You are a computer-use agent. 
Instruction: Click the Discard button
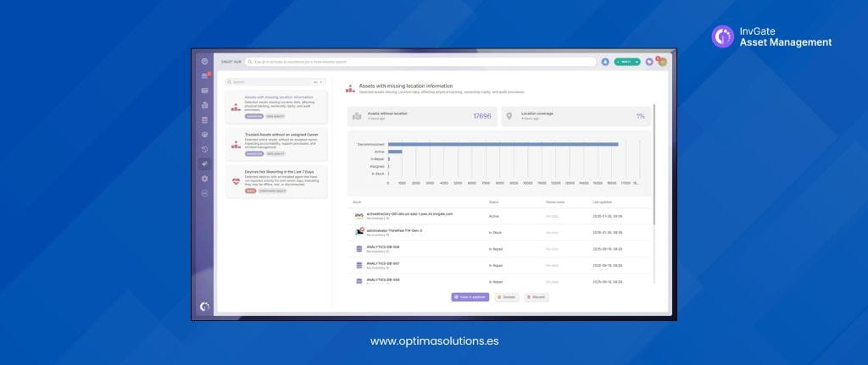[x=536, y=297]
